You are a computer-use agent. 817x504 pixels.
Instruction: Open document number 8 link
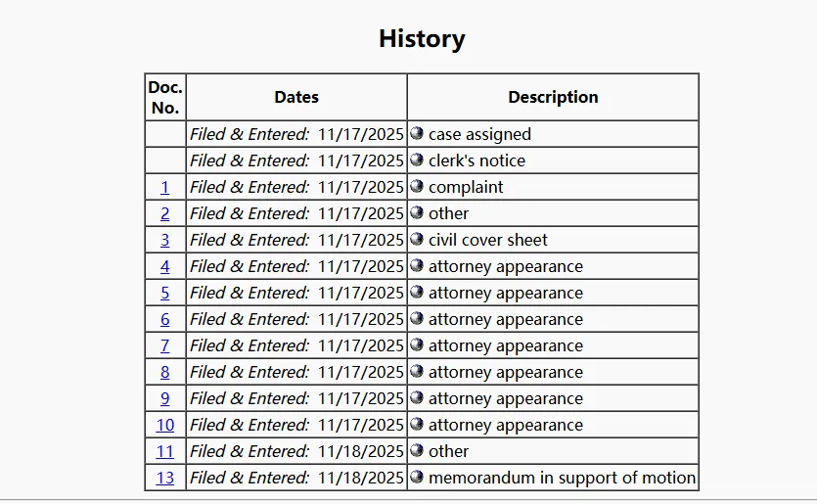click(x=165, y=372)
